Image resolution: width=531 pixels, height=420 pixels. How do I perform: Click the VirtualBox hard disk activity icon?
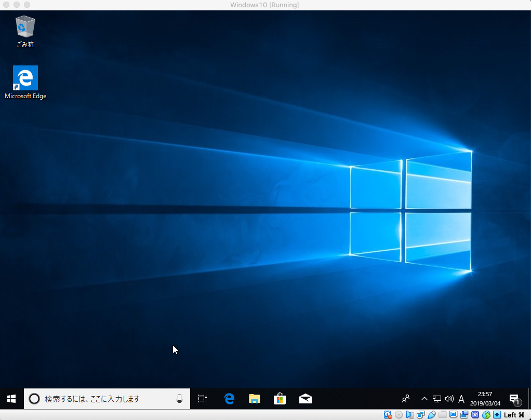pyautogui.click(x=388, y=415)
